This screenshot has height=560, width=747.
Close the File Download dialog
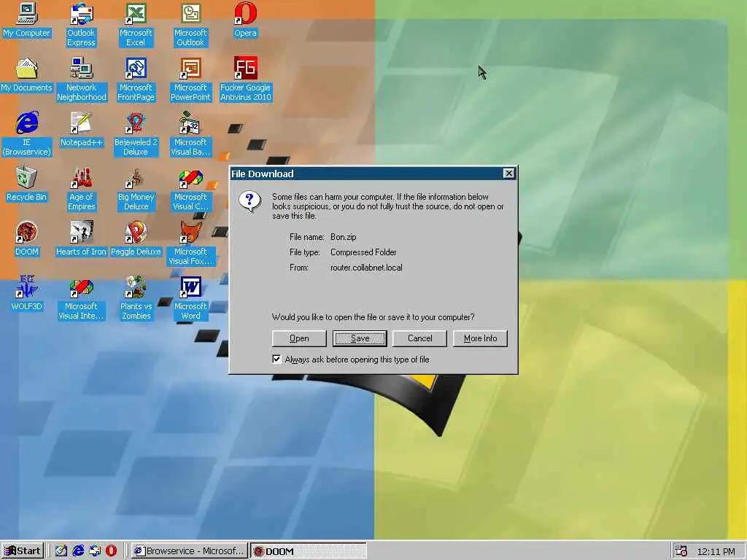point(508,174)
